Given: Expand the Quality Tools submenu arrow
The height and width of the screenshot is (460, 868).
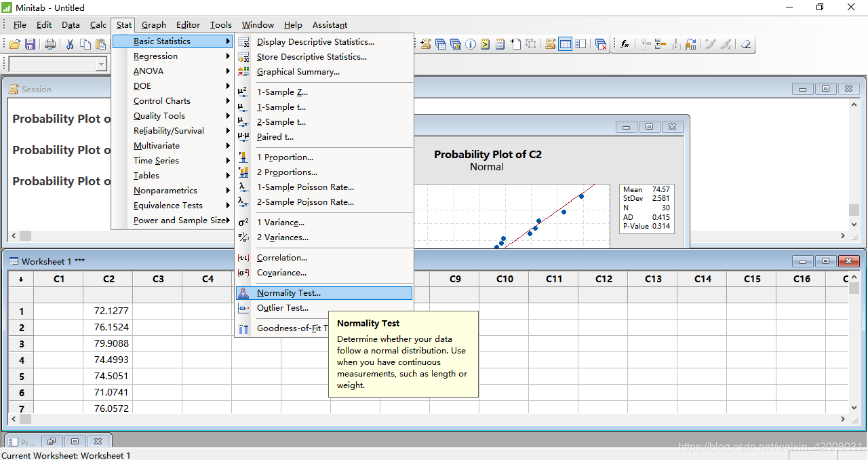Looking at the screenshot, I should 229,116.
